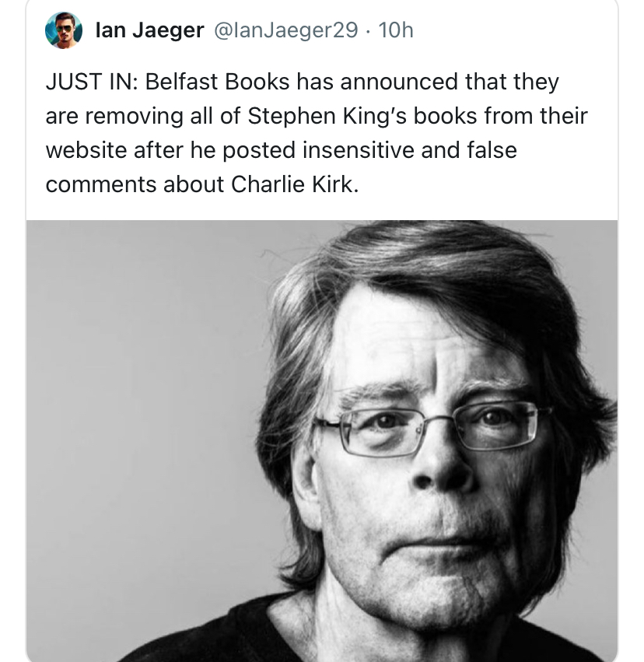Click 'Charlie Kirk.' at end of tweet
Viewport: 644px width, 662px height.
(x=295, y=184)
